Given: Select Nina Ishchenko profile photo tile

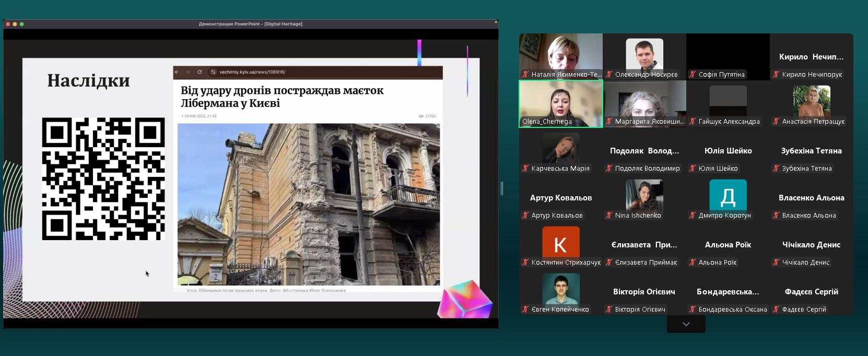Looking at the screenshot, I should coord(644,198).
